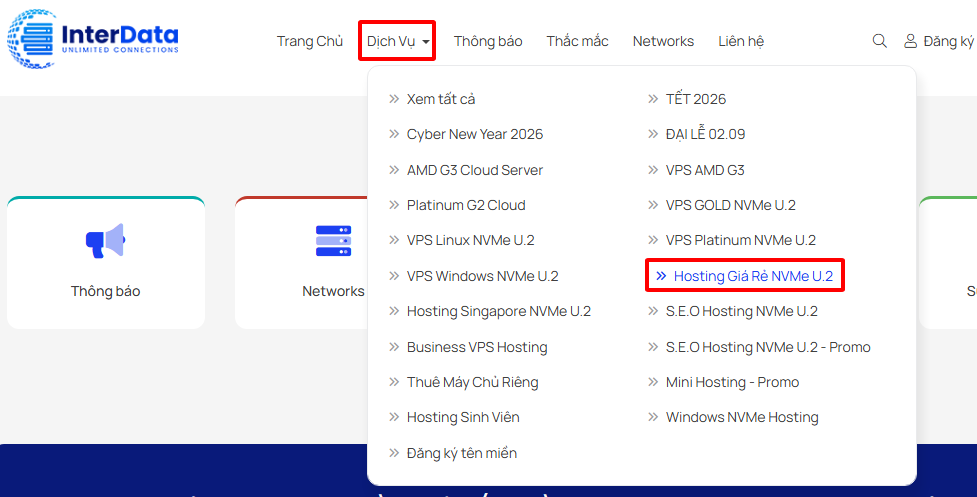Select AMD G3 Cloud Server
The width and height of the screenshot is (977, 497).
click(475, 170)
